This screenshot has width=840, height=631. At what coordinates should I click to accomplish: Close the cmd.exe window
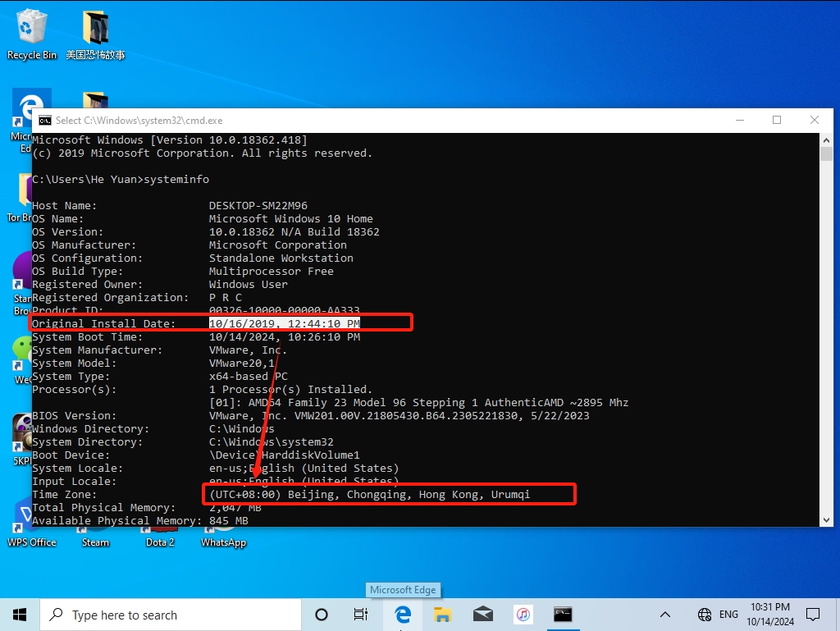815,120
